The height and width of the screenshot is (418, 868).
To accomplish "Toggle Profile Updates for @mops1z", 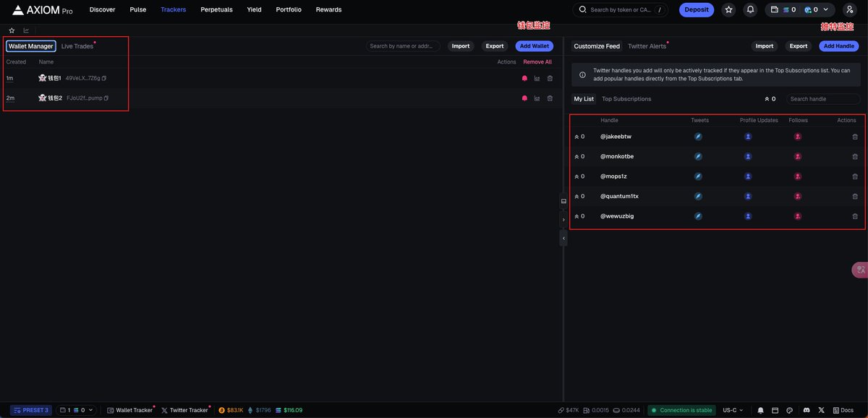I will tap(748, 176).
